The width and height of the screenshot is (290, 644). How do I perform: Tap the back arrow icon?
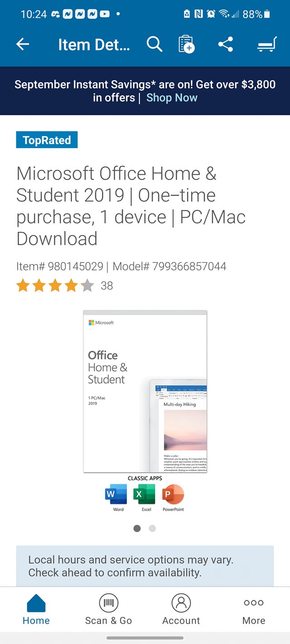pyautogui.click(x=23, y=44)
